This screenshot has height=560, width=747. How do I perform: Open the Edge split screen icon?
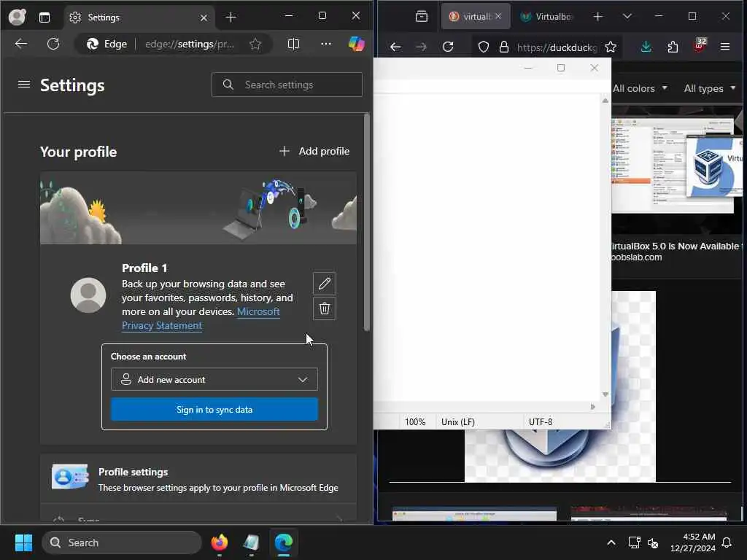point(293,44)
